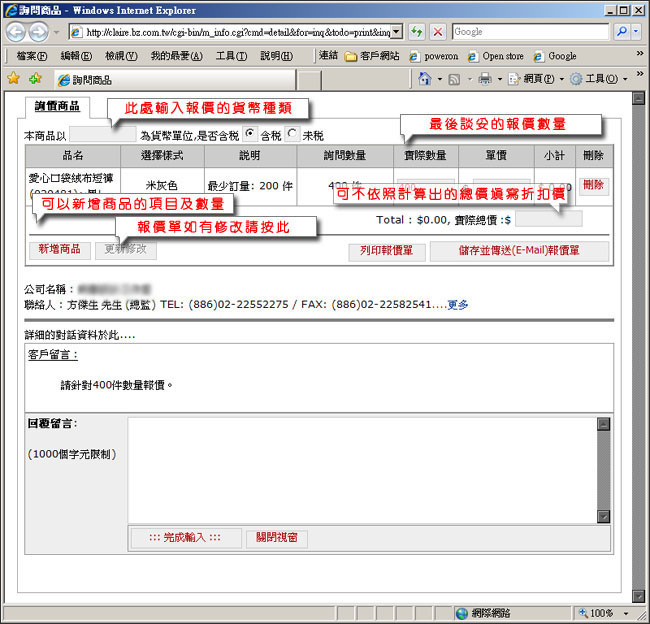Image resolution: width=650 pixels, height=624 pixels.
Task: Click the magnifier search button
Action: tap(621, 32)
